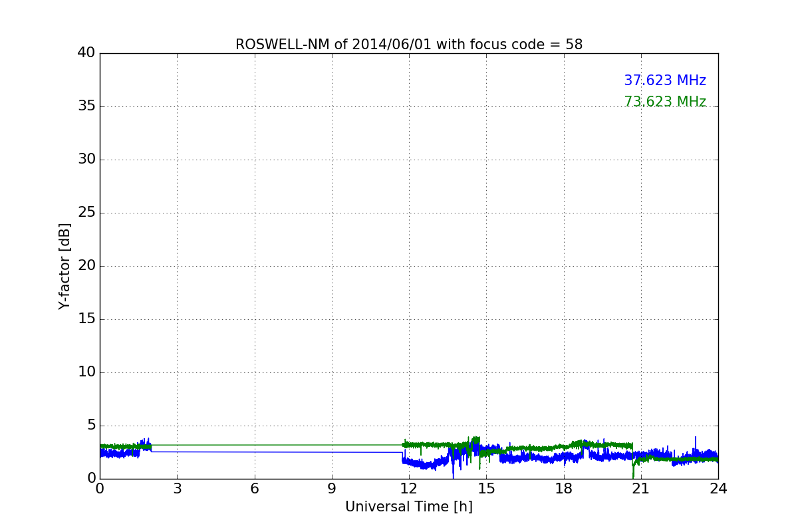
Task: Click x-axis tick label 3
Action: pyautogui.click(x=177, y=488)
